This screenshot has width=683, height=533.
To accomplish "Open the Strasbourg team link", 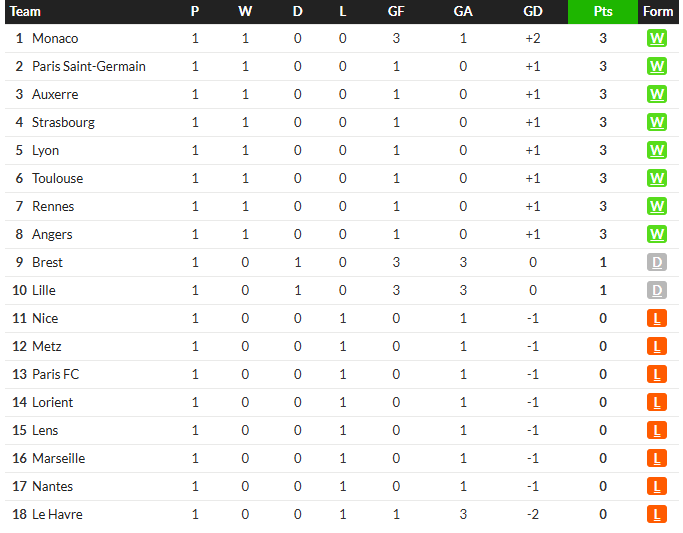I will click(63, 122).
